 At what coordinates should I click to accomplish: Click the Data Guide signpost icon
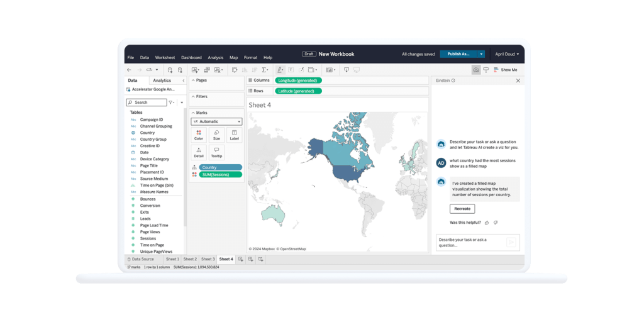click(x=486, y=70)
